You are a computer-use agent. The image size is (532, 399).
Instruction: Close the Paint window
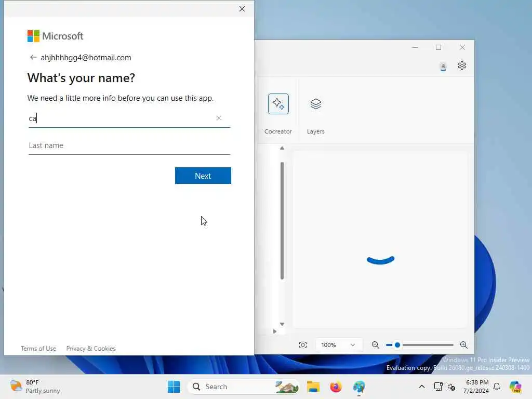point(462,47)
